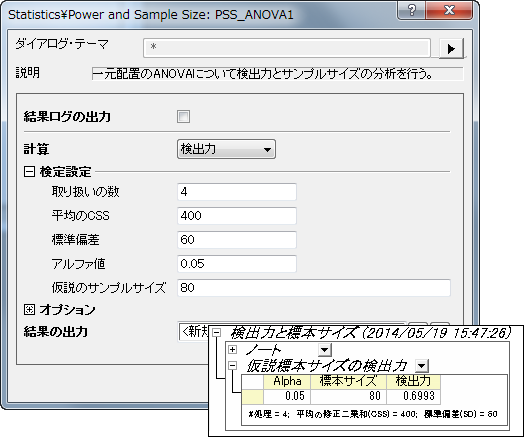Select the 検出力 column header
The image size is (524, 437).
coord(413,382)
